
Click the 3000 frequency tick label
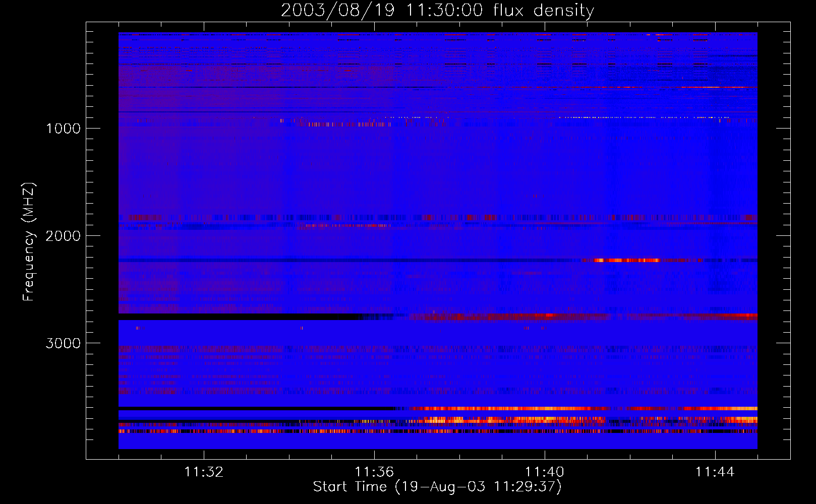pyautogui.click(x=63, y=343)
